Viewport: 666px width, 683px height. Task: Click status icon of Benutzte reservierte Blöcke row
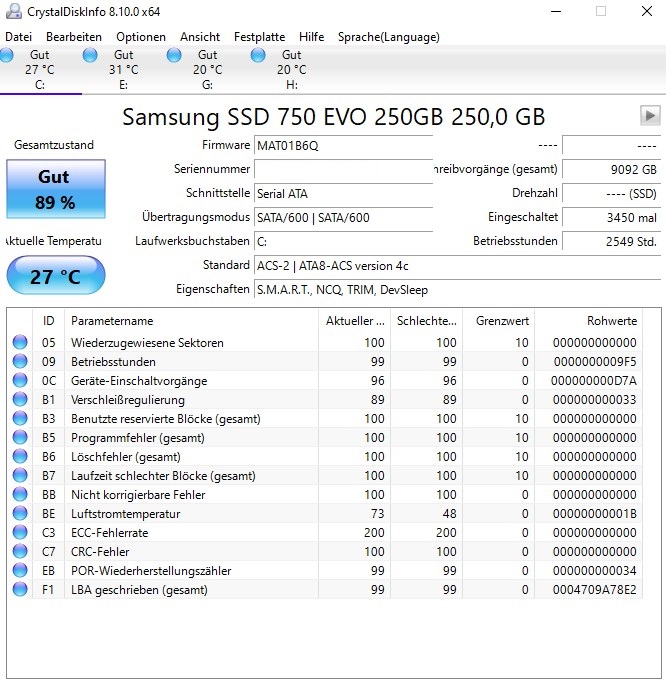click(x=20, y=419)
